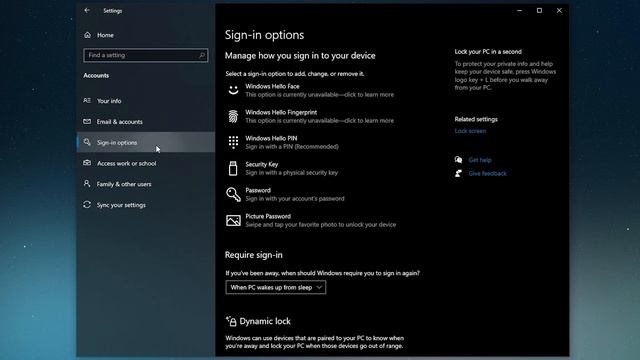
Task: Click the Require sign-in heading
Action: click(x=253, y=255)
